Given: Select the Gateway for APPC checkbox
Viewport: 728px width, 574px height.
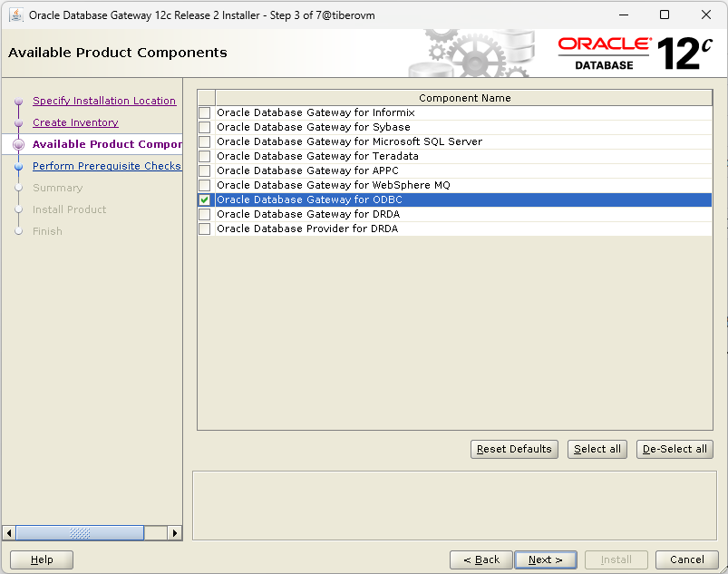Looking at the screenshot, I should (204, 170).
